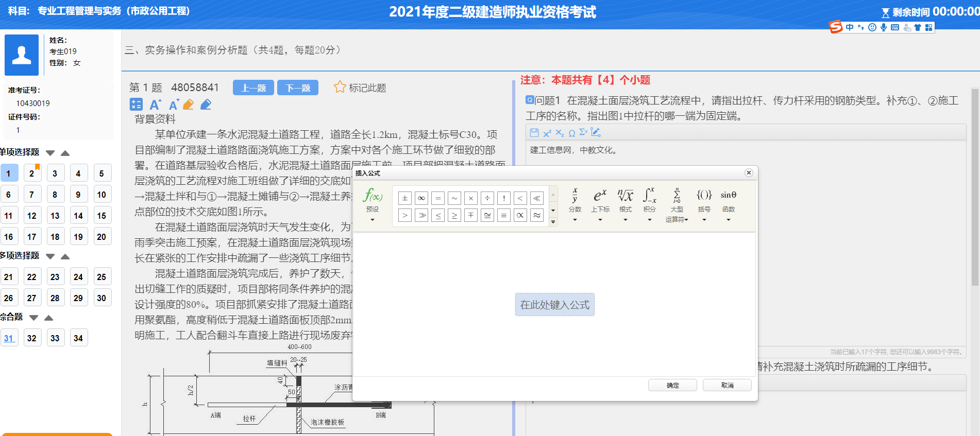Insert the much-less-than symbol
980x436 pixels.
[537, 198]
